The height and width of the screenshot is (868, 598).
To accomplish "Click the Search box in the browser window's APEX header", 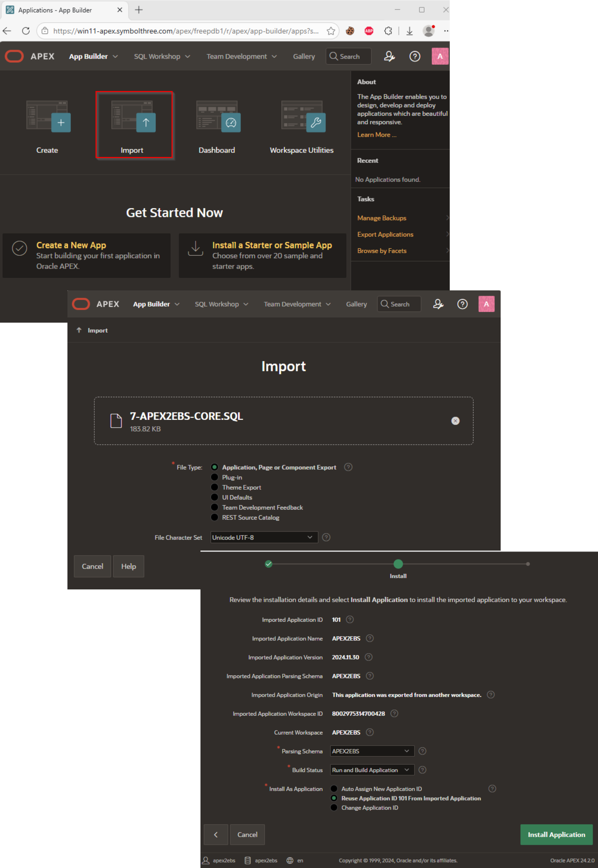I will pyautogui.click(x=348, y=57).
